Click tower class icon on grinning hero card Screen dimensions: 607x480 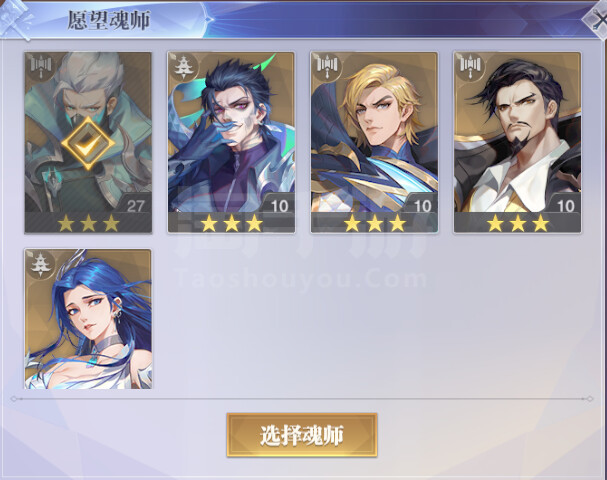183,66
